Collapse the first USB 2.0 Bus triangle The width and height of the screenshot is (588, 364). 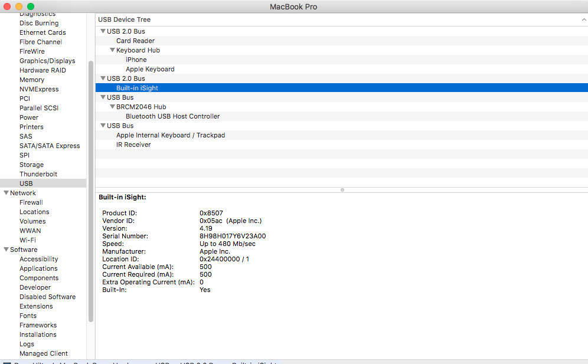103,31
